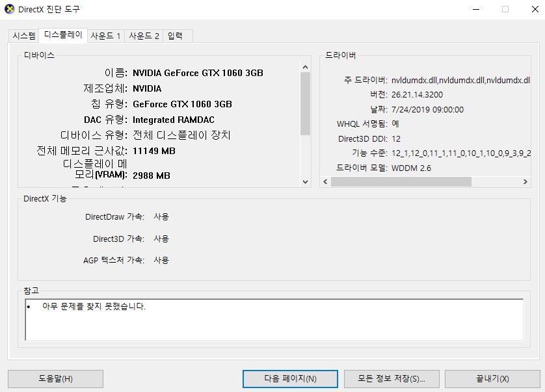Click the driver panel scroll-right arrow
The width and height of the screenshot is (545, 392).
pyautogui.click(x=525, y=182)
